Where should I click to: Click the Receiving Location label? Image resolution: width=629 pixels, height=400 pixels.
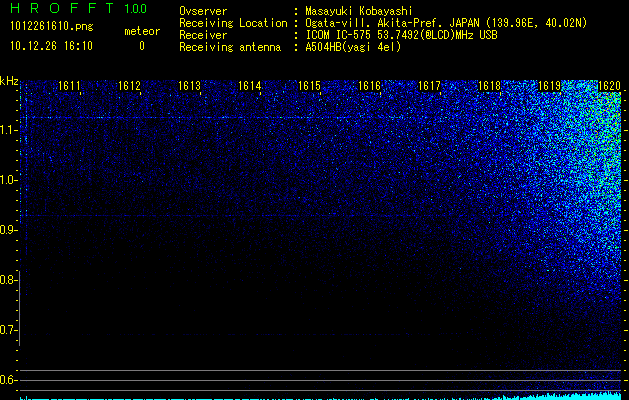pos(233,23)
